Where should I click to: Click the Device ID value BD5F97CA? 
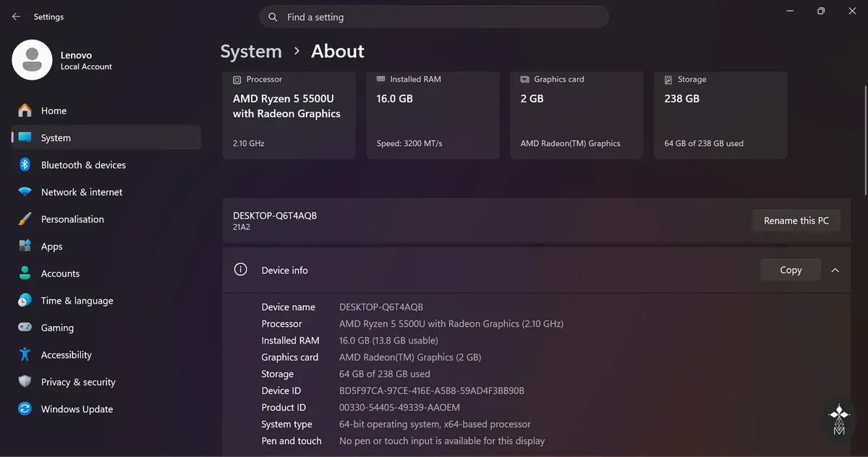pos(432,390)
